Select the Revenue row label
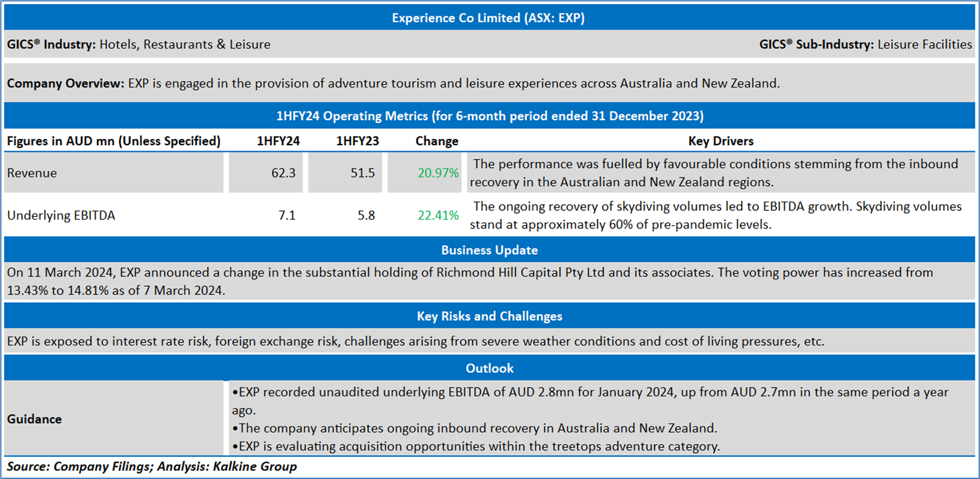The image size is (980, 479). (x=32, y=173)
